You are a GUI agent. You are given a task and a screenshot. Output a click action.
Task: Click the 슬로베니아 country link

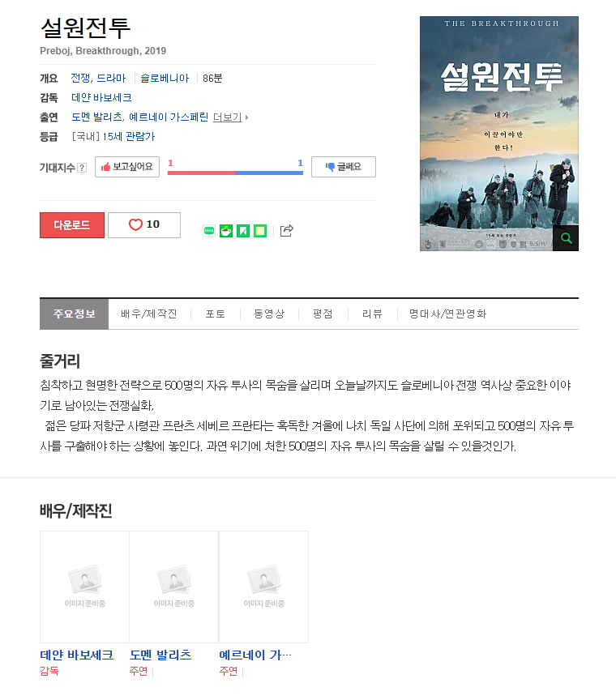(165, 78)
